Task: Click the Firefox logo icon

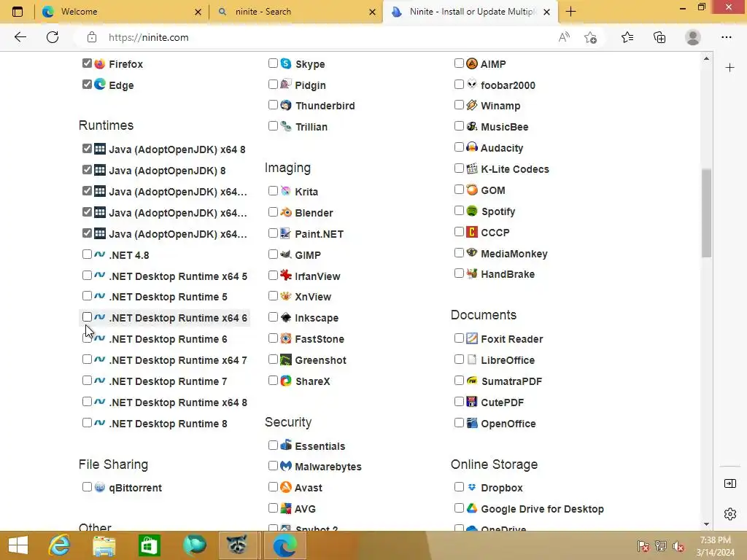Action: [99, 63]
